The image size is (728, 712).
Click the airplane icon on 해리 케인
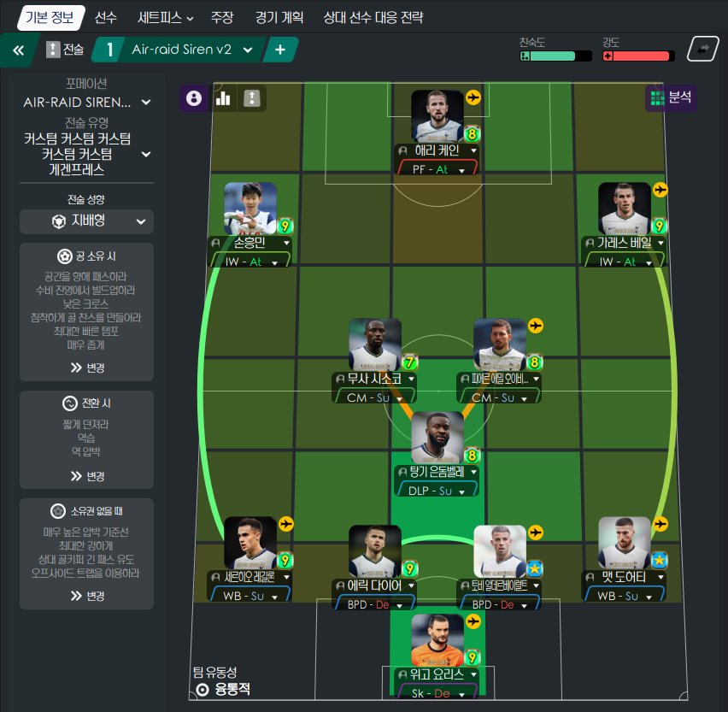click(473, 97)
